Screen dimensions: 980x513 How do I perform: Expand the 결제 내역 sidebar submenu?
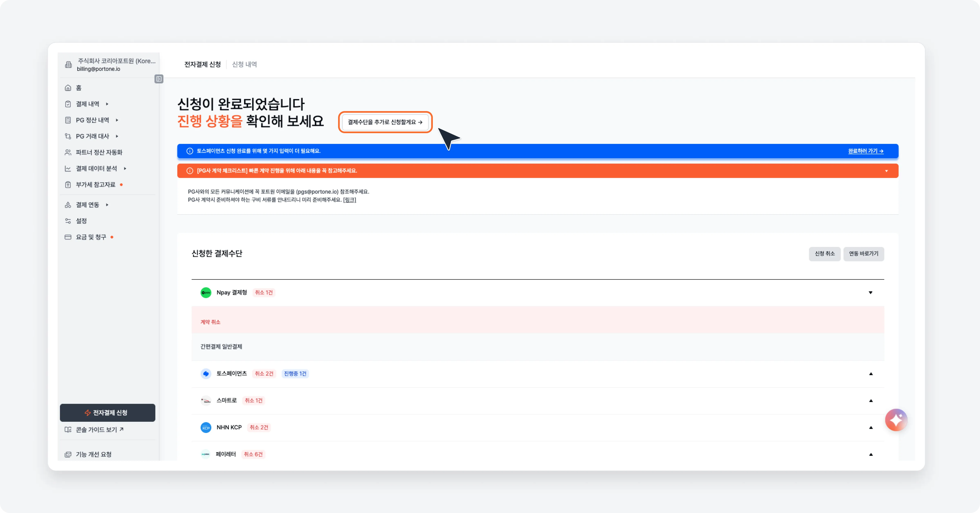click(x=107, y=104)
